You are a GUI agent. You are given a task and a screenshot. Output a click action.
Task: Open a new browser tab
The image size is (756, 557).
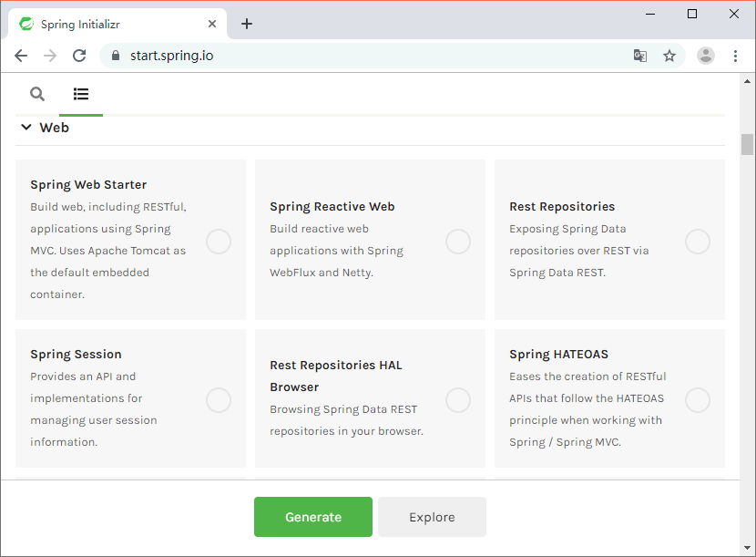point(247,24)
